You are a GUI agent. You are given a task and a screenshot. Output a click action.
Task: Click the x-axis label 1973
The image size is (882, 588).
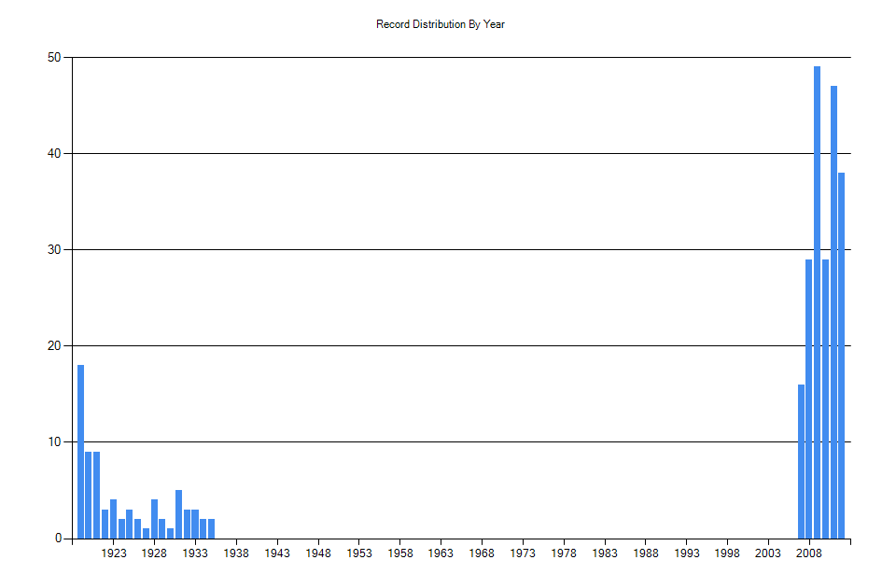click(523, 553)
